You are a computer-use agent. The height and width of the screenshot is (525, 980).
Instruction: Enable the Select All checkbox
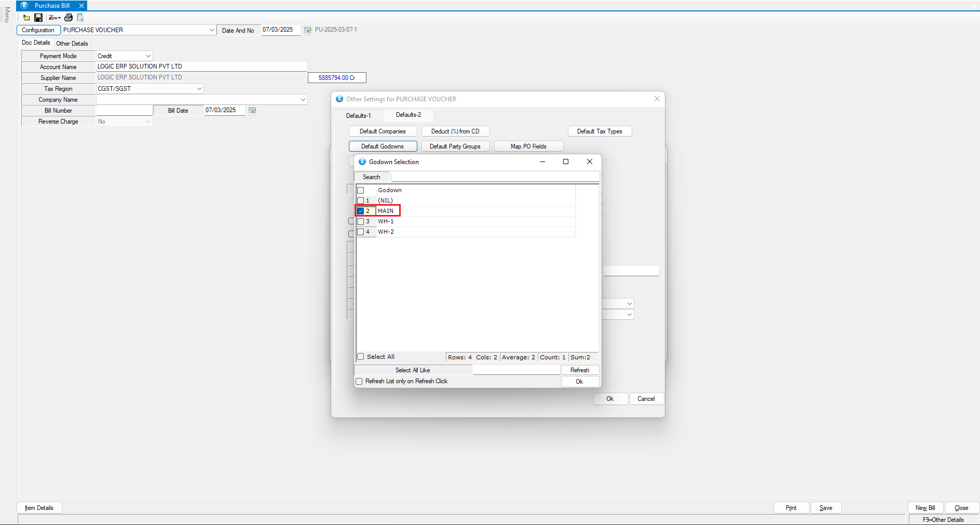pyautogui.click(x=361, y=357)
